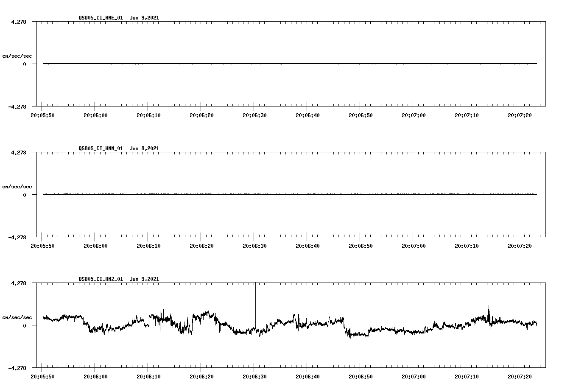Click the 20:06:00 time label under HNZ chart
Viewport: 576px width, 392px height.
point(95,376)
